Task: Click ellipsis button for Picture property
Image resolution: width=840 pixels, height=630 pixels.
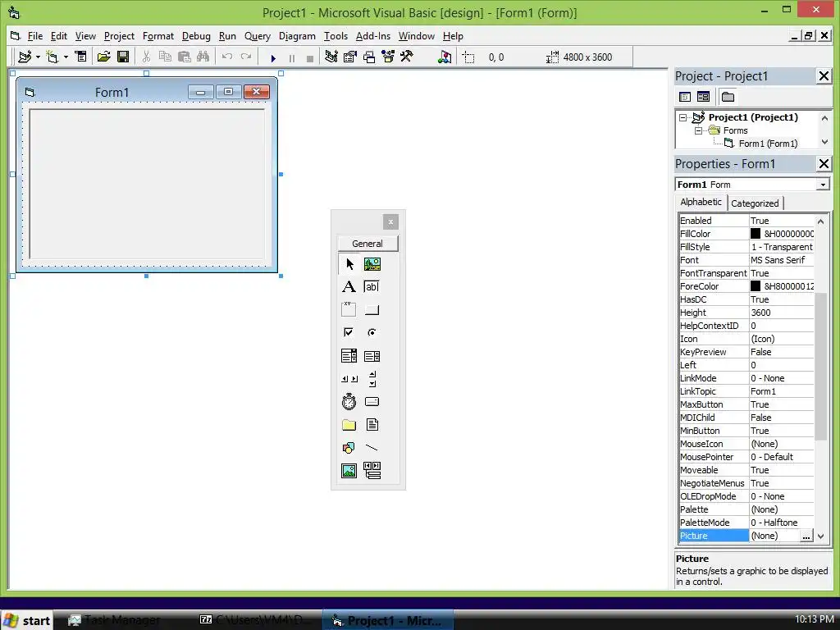Action: [806, 536]
